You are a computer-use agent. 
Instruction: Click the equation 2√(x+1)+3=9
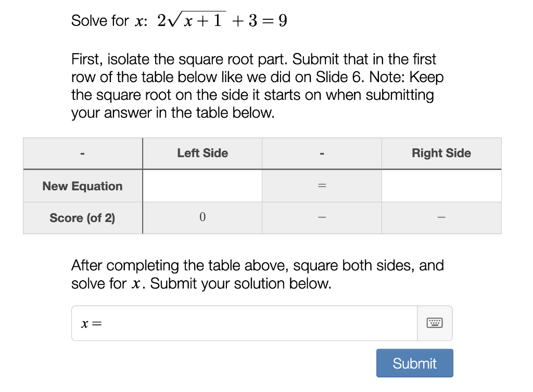pos(222,20)
